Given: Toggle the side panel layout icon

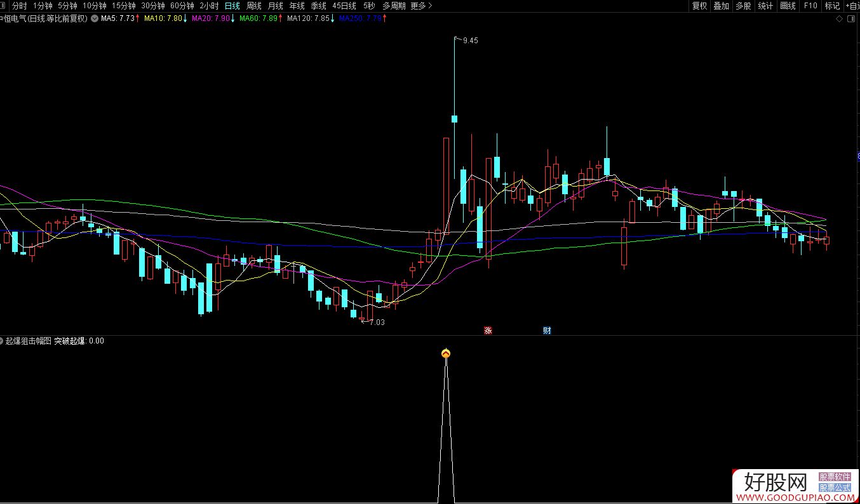Looking at the screenshot, I should point(851,18).
